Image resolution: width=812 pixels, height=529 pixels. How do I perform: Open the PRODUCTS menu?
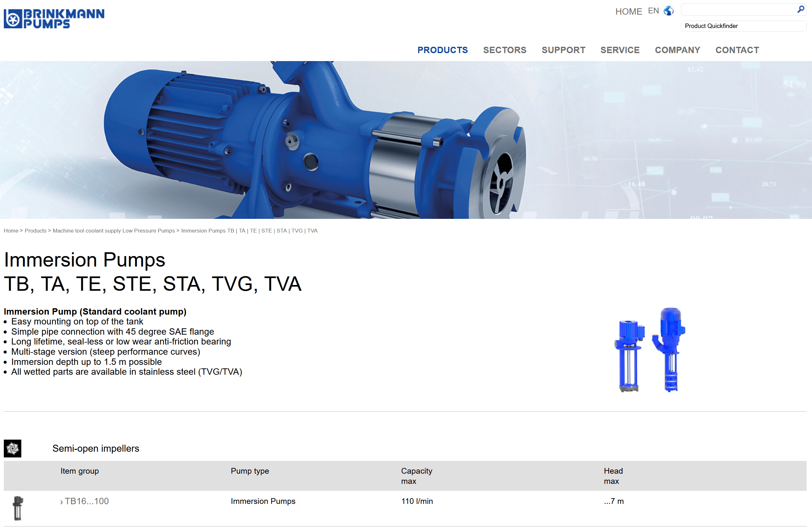coord(442,50)
